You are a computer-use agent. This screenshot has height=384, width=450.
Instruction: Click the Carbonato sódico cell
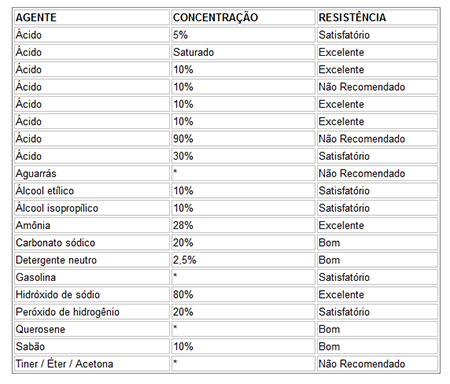(x=92, y=243)
